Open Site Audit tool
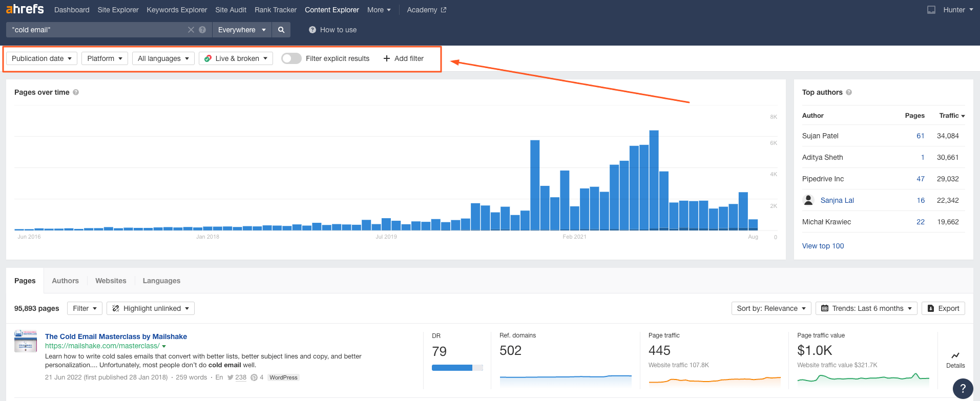Image resolution: width=980 pixels, height=401 pixels. click(x=231, y=10)
